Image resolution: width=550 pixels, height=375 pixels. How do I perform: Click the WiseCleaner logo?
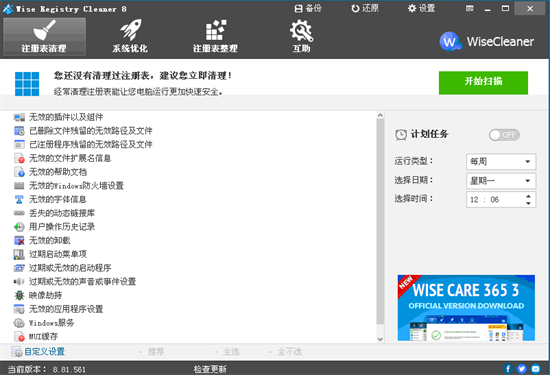487,42
